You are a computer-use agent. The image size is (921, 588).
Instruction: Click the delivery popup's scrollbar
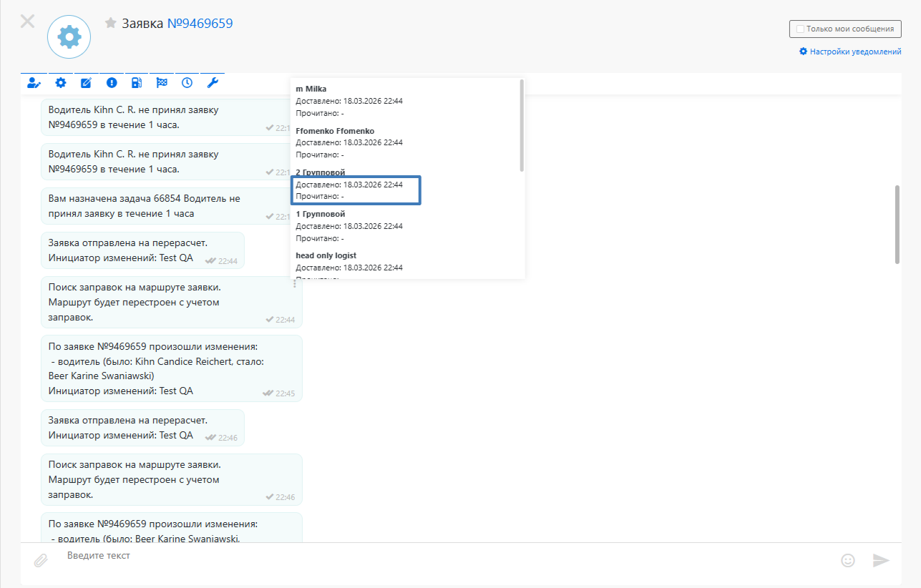click(x=522, y=126)
